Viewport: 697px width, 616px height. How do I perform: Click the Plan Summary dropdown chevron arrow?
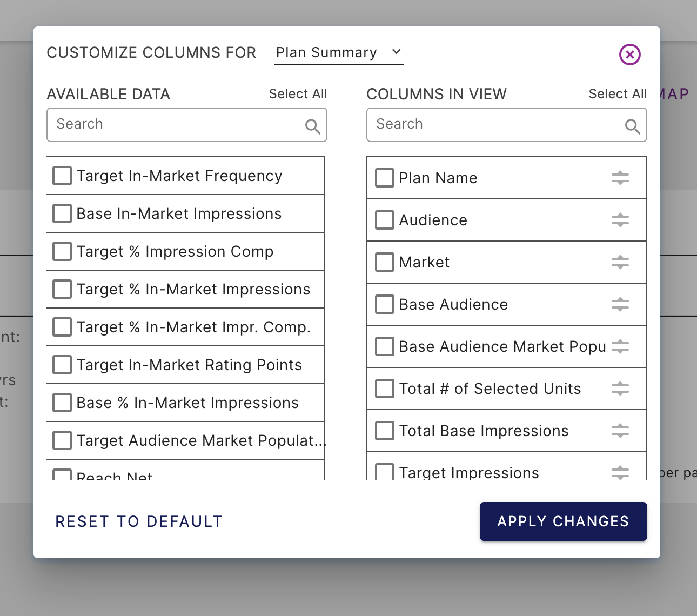click(397, 52)
